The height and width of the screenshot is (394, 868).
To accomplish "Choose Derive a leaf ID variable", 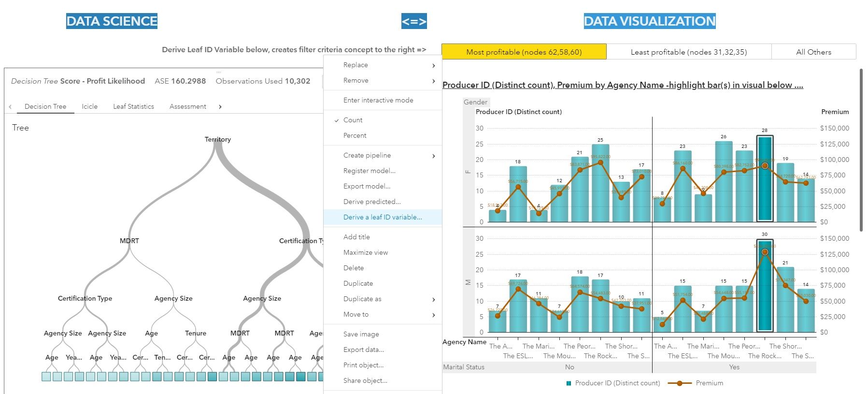I will [382, 217].
